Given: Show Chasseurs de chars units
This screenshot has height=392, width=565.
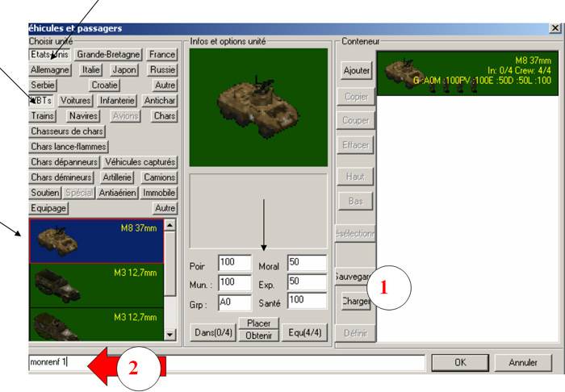Looking at the screenshot, I should (68, 131).
